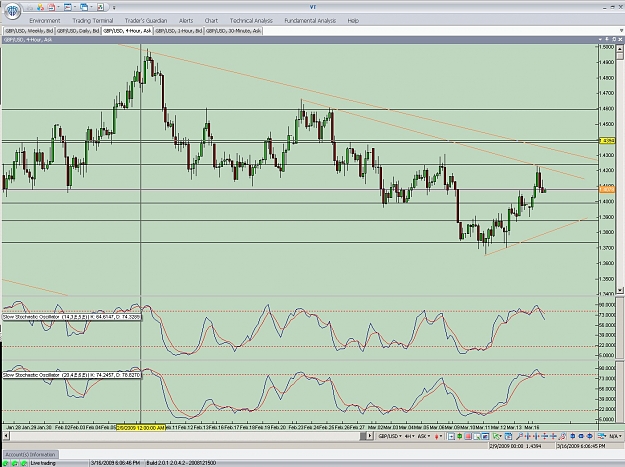The image size is (625, 467).
Task: Open the N/A dropdown in chart toolbar
Action: [x=615, y=436]
